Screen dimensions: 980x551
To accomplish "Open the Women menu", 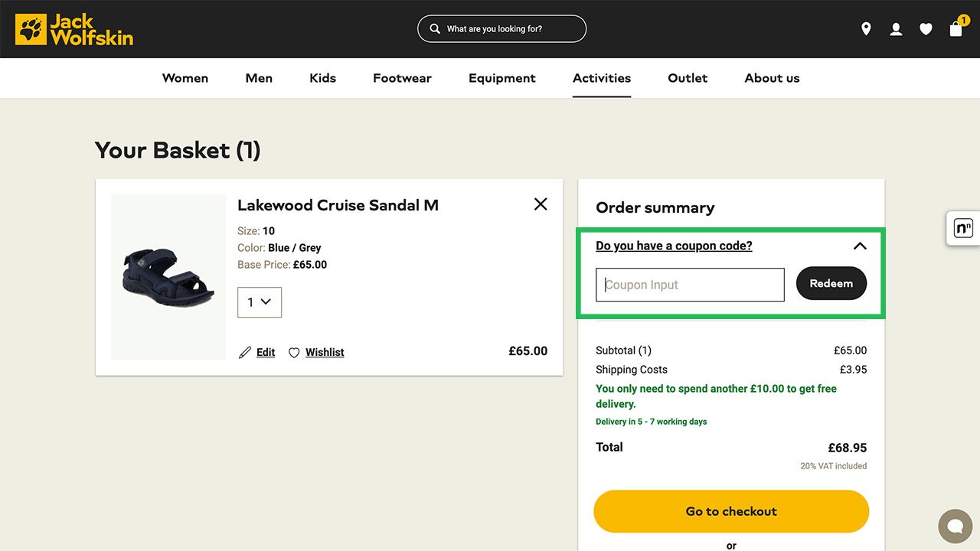I will click(x=185, y=78).
